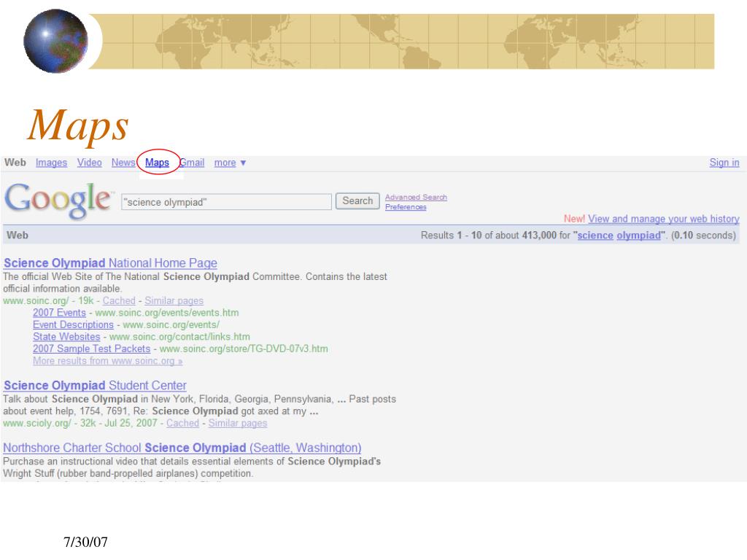The width and height of the screenshot is (747, 560).
Task: Click the Search button
Action: coord(357,201)
